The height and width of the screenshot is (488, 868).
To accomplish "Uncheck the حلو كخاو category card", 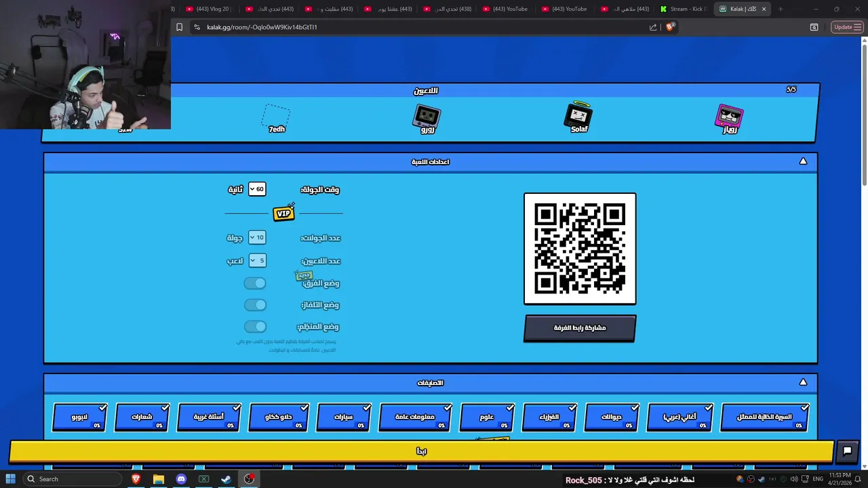I will [x=278, y=418].
